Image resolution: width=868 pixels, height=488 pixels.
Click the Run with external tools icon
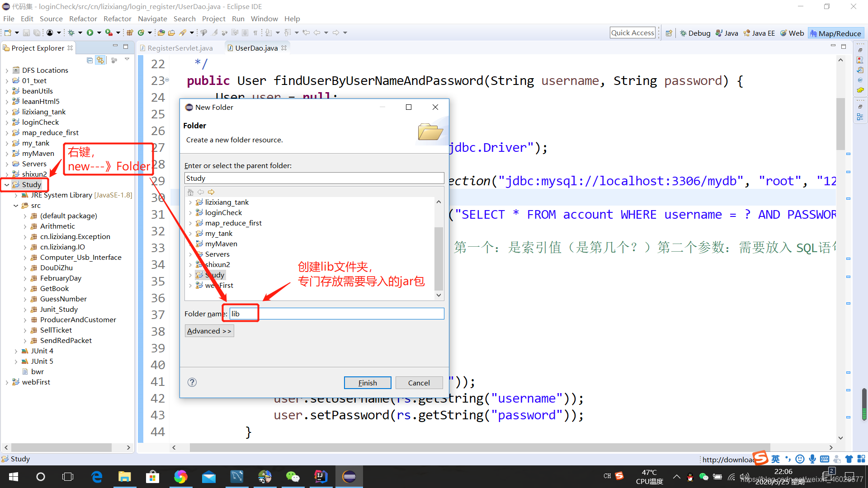(109, 33)
